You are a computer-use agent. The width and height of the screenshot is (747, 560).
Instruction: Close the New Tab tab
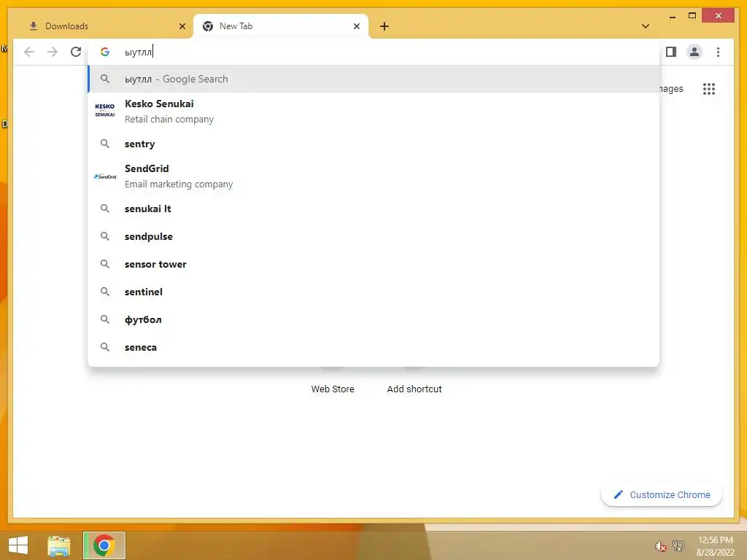(x=356, y=26)
